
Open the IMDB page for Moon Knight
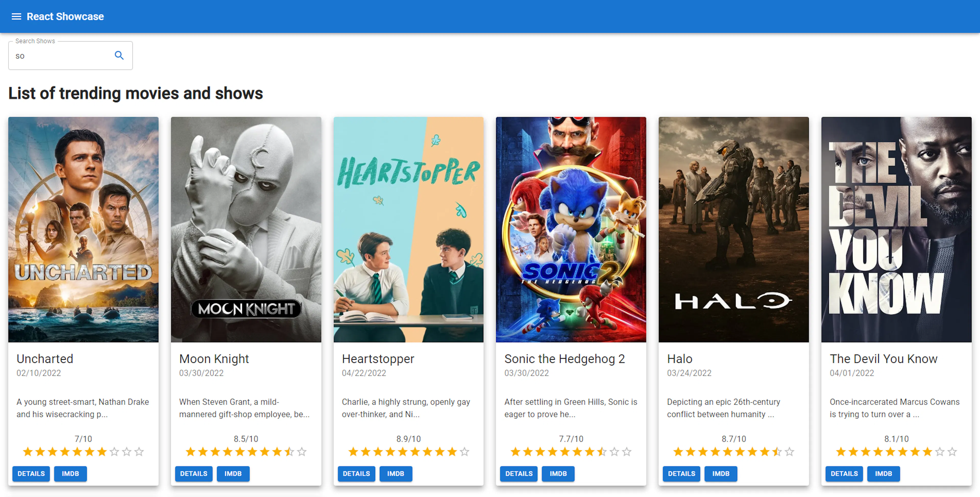tap(233, 474)
